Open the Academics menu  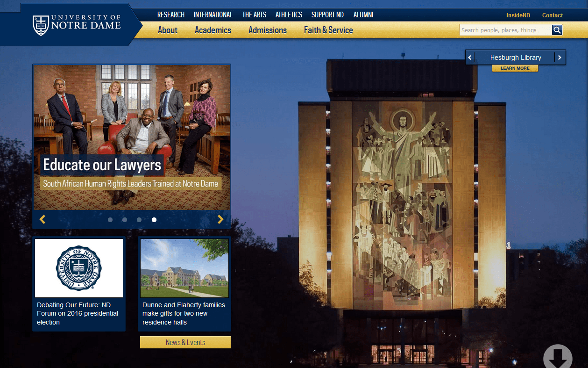click(213, 30)
